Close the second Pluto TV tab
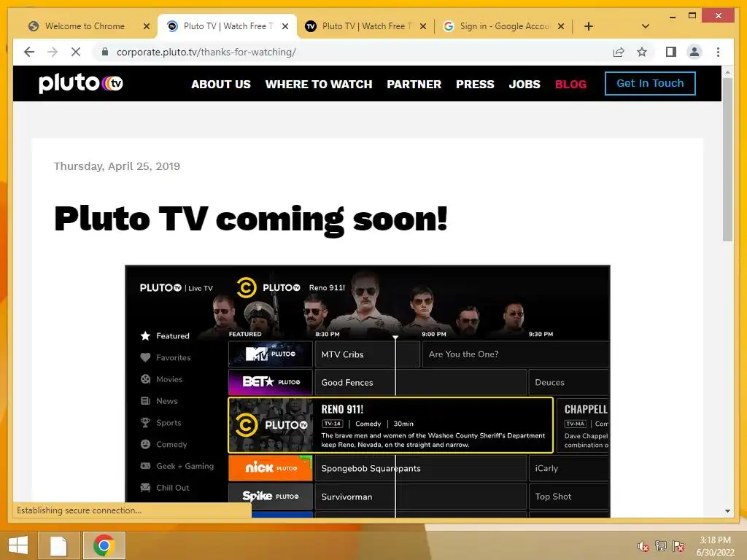Image resolution: width=747 pixels, height=560 pixels. tap(423, 26)
